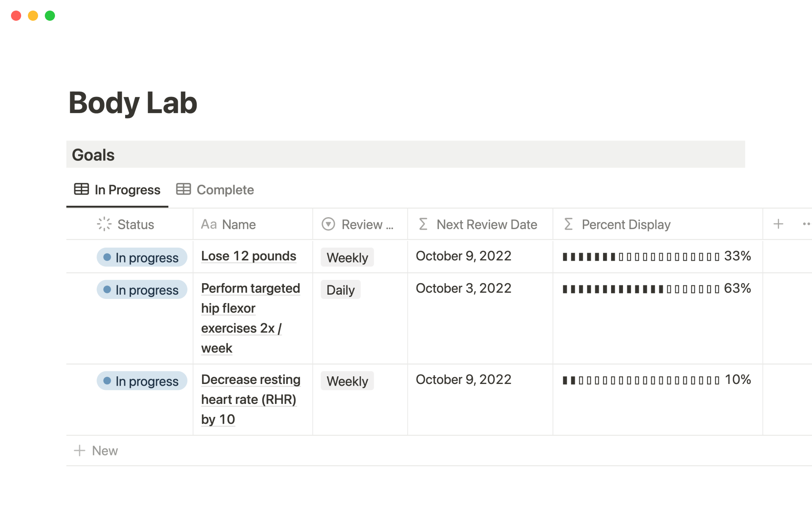Click the Name column Aa icon

coord(208,224)
